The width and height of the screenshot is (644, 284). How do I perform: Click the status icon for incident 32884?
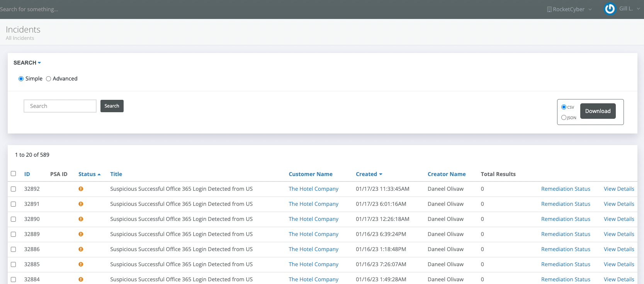click(81, 279)
